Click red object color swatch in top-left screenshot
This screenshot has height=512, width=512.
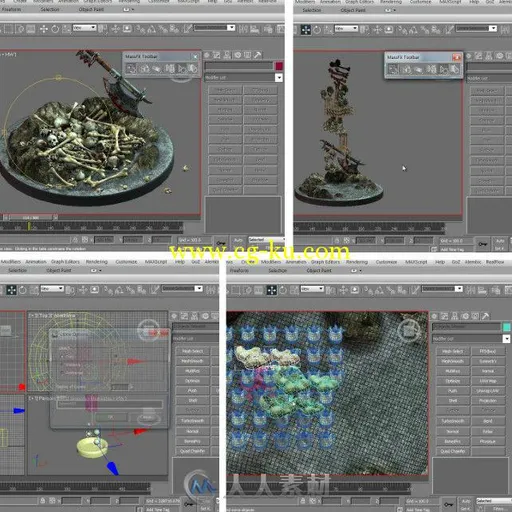279,66
